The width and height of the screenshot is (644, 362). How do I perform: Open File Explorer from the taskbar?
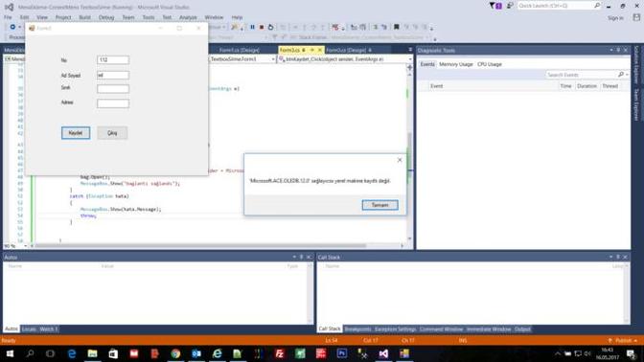click(x=92, y=353)
